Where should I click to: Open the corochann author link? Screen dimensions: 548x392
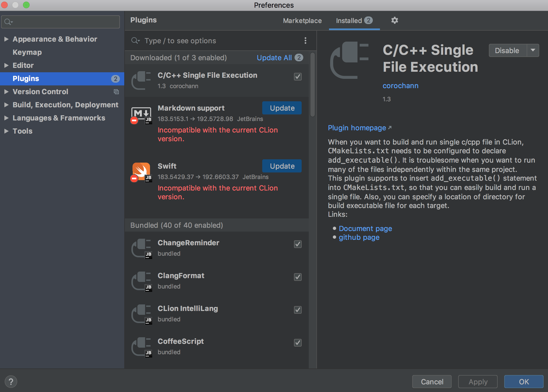click(400, 86)
